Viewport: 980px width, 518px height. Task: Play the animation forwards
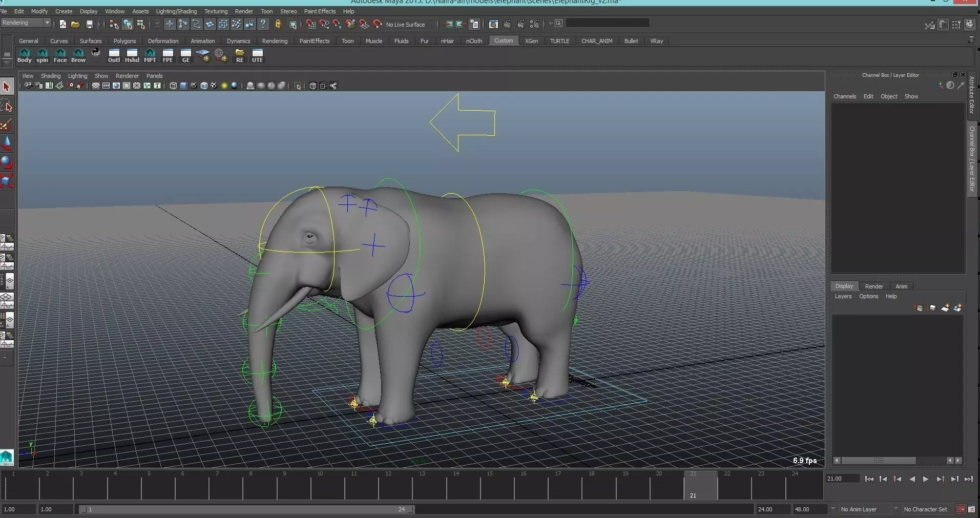click(x=926, y=479)
